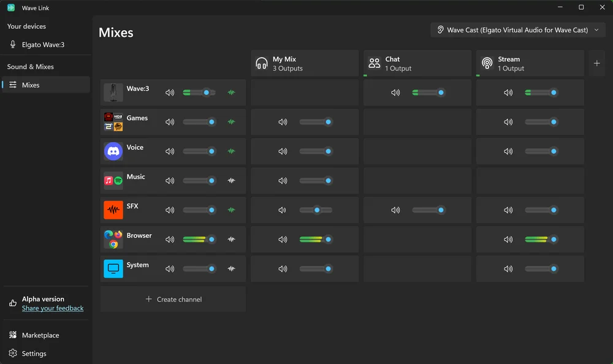This screenshot has height=364, width=613.
Task: Expand the My Mix 3 Outputs header
Action: point(304,64)
